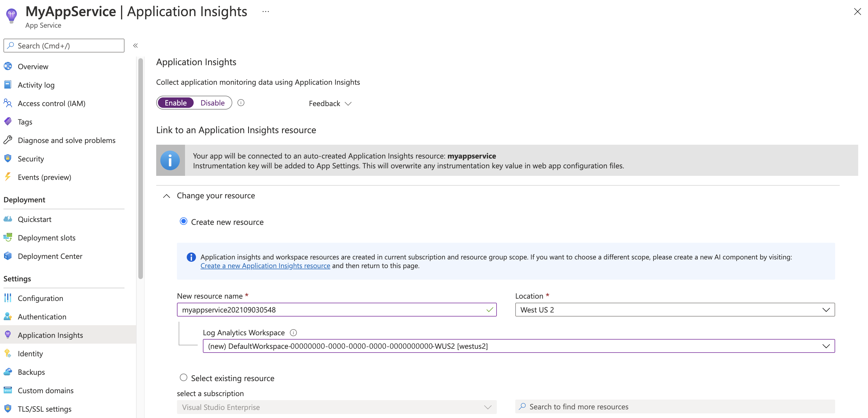The image size is (868, 418).
Task: Enable Application Insights monitoring toggle
Action: tap(176, 102)
